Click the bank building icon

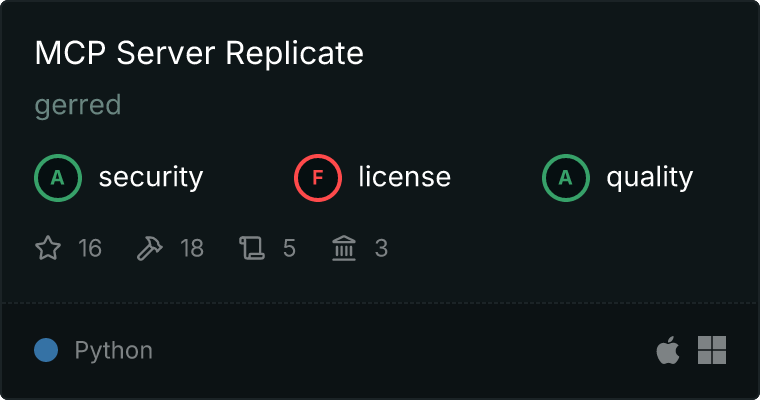click(x=344, y=248)
